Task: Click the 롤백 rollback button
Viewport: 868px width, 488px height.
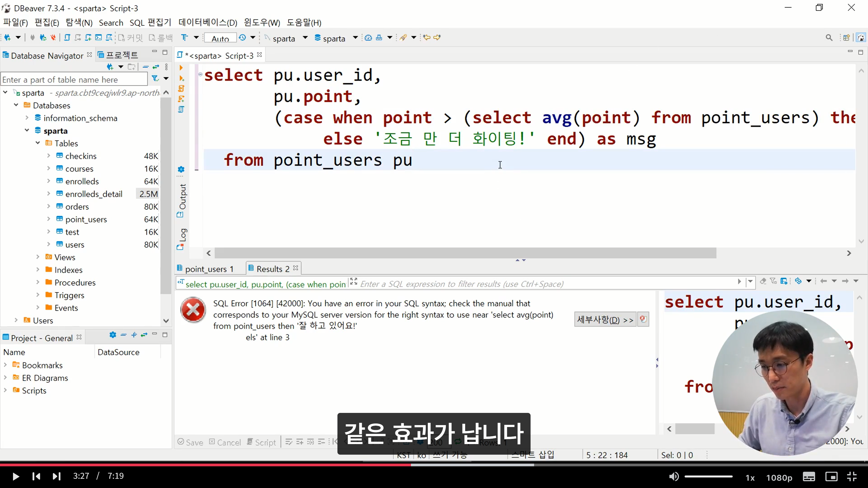Action: pos(161,38)
